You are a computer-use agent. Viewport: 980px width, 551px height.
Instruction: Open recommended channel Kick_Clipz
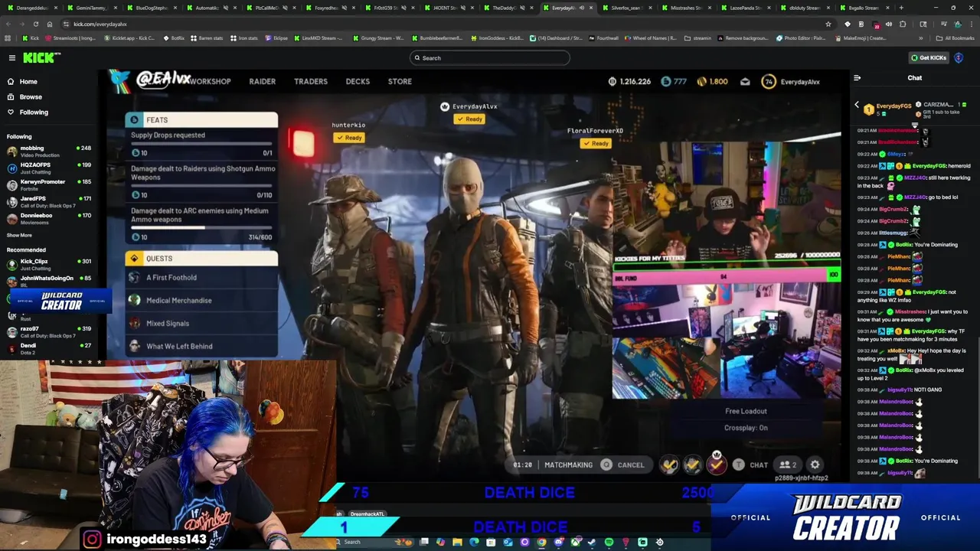pyautogui.click(x=48, y=264)
